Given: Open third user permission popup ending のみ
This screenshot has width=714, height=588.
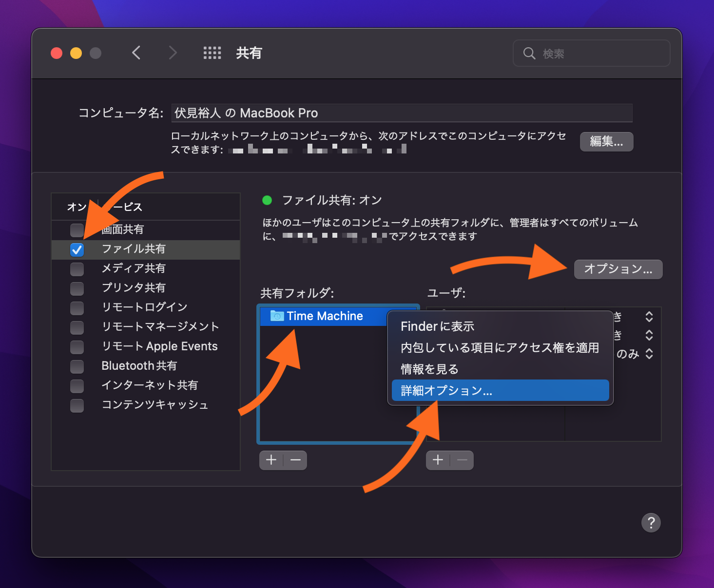Looking at the screenshot, I should click(x=649, y=354).
